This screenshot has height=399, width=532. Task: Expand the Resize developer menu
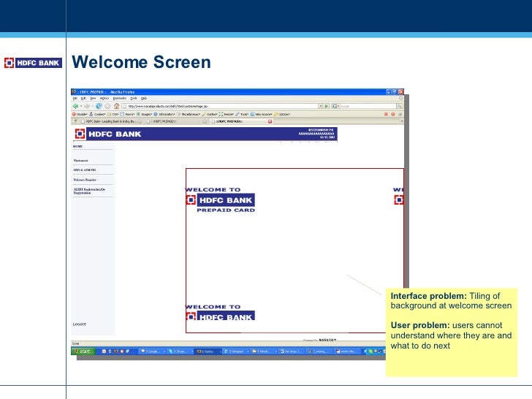pyautogui.click(x=227, y=114)
